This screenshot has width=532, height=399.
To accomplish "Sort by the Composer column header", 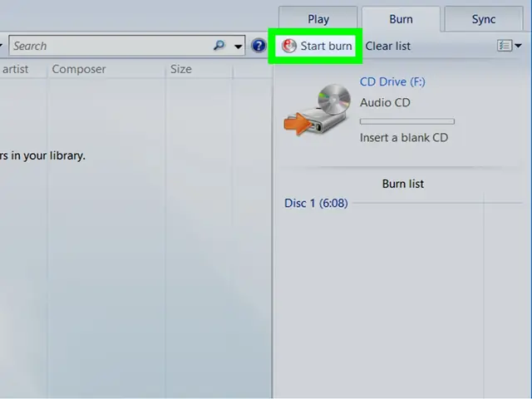I will (79, 69).
